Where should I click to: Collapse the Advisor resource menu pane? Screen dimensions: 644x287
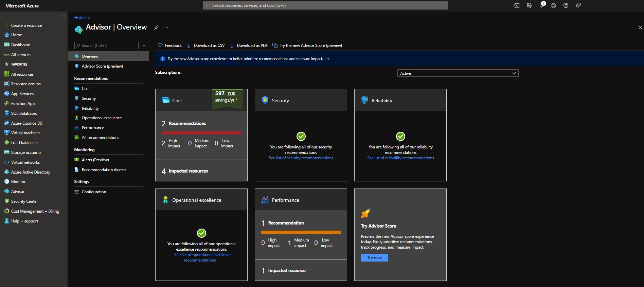point(144,46)
